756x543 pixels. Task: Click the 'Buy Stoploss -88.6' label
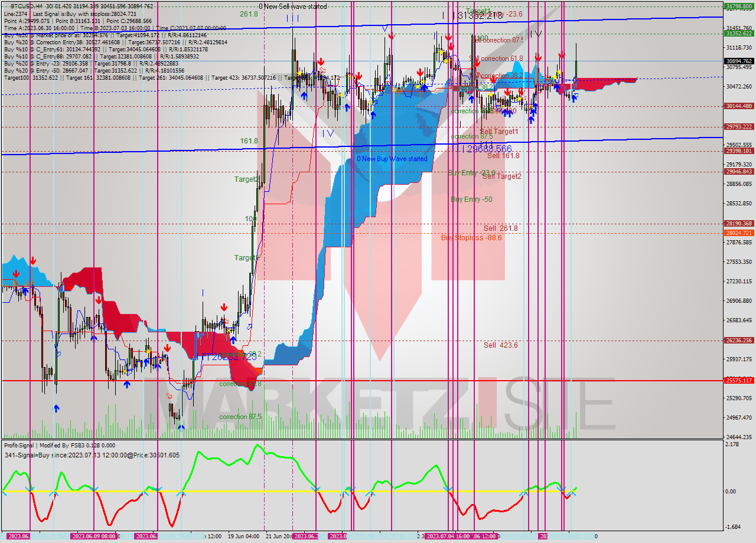tap(471, 238)
